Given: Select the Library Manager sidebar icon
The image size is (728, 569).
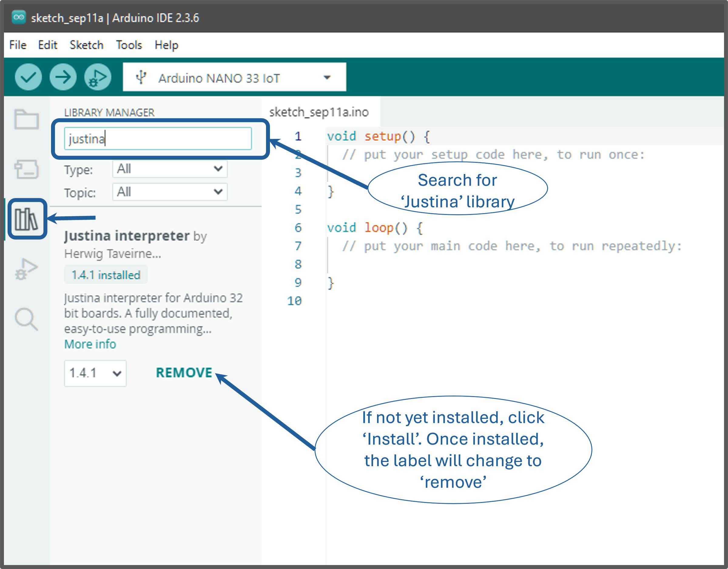Looking at the screenshot, I should click(27, 219).
